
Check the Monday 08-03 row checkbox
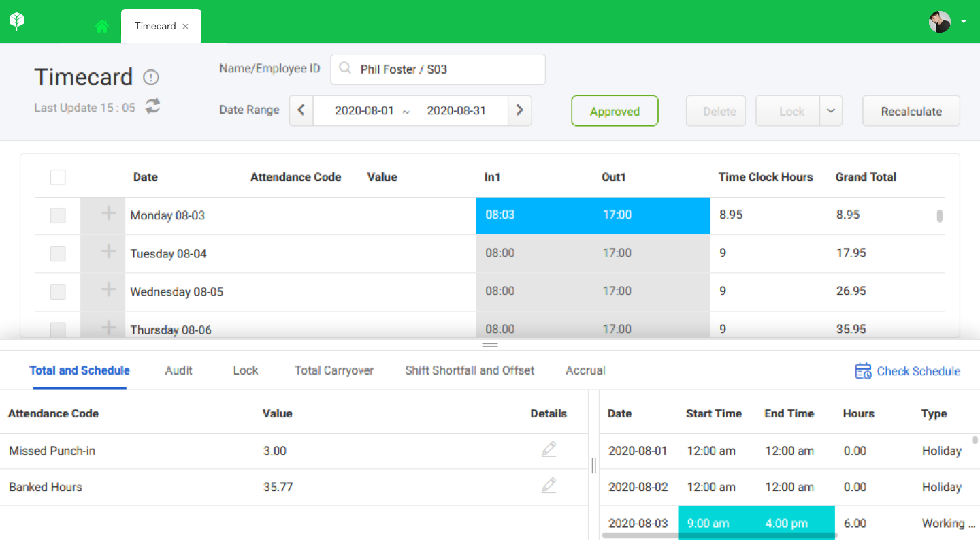tap(58, 215)
